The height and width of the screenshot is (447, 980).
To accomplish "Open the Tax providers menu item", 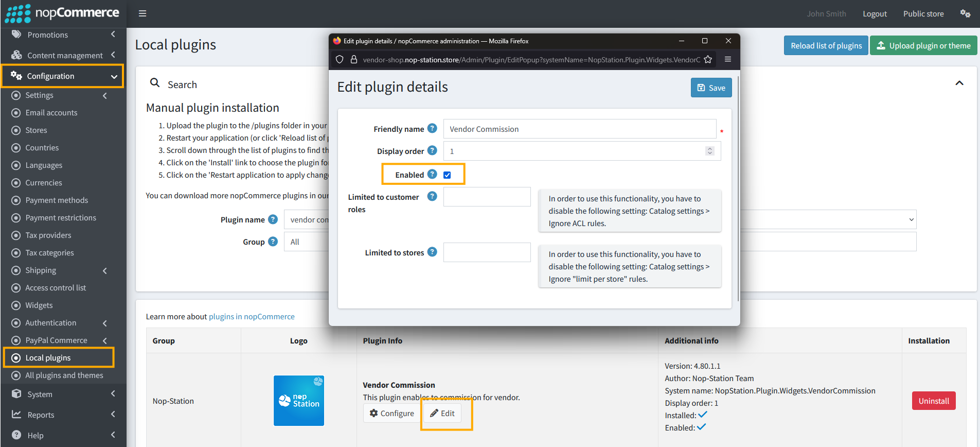I will [x=48, y=235].
